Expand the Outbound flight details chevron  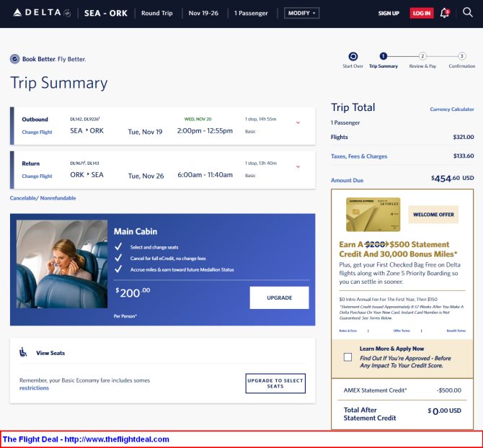pyautogui.click(x=298, y=122)
